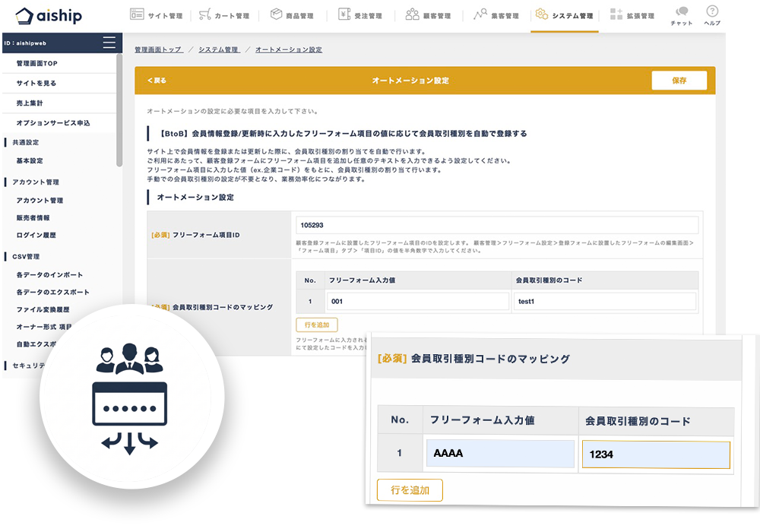
Task: Select オプションサービス申込 in sidebar
Action: (53, 123)
